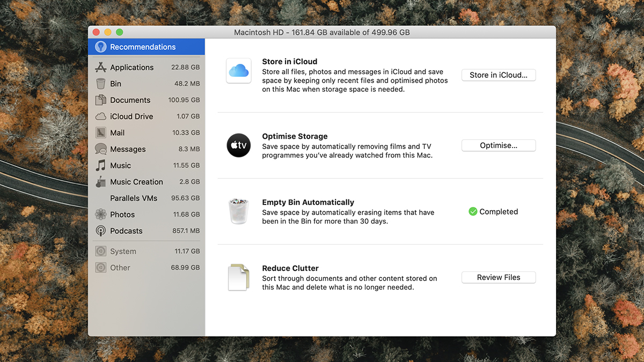Viewport: 644px width, 362px height.
Task: Click the yellow minimise window button
Action: point(108,32)
